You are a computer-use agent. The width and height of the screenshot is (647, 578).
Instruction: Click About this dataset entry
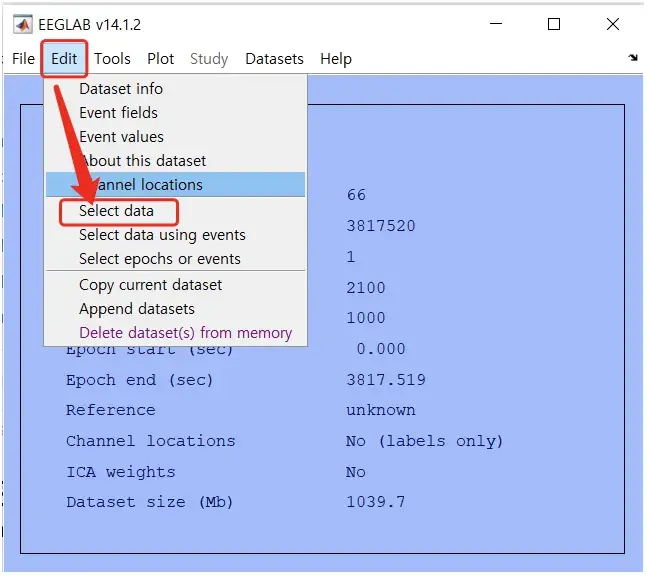[x=142, y=161]
